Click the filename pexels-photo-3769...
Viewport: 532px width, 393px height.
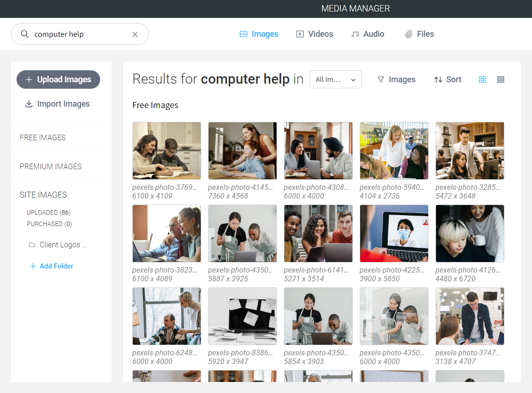164,188
